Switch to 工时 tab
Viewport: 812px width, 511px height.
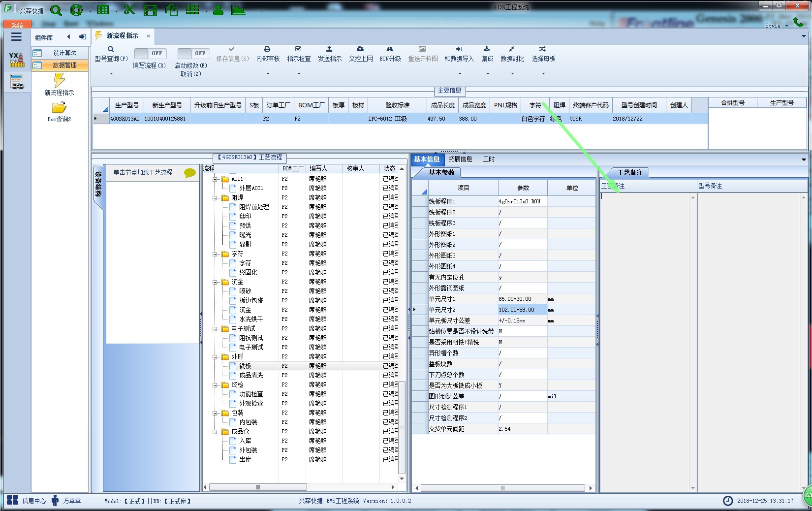click(x=489, y=159)
